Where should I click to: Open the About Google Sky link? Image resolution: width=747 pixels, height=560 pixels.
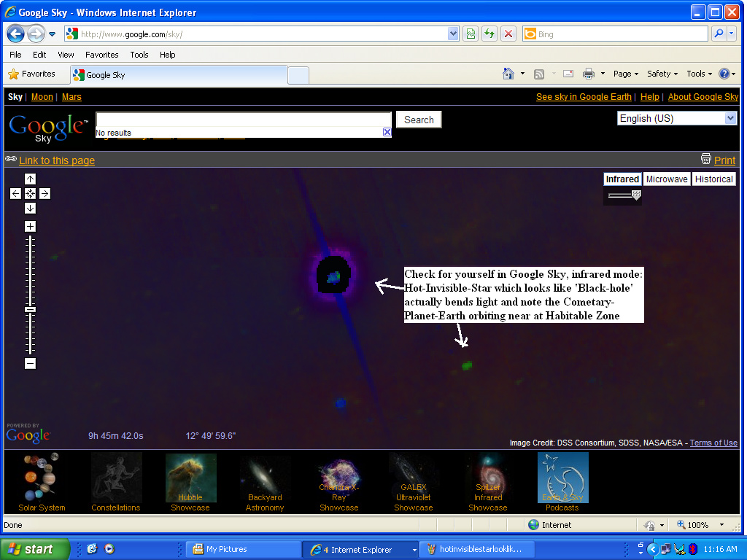(x=703, y=97)
